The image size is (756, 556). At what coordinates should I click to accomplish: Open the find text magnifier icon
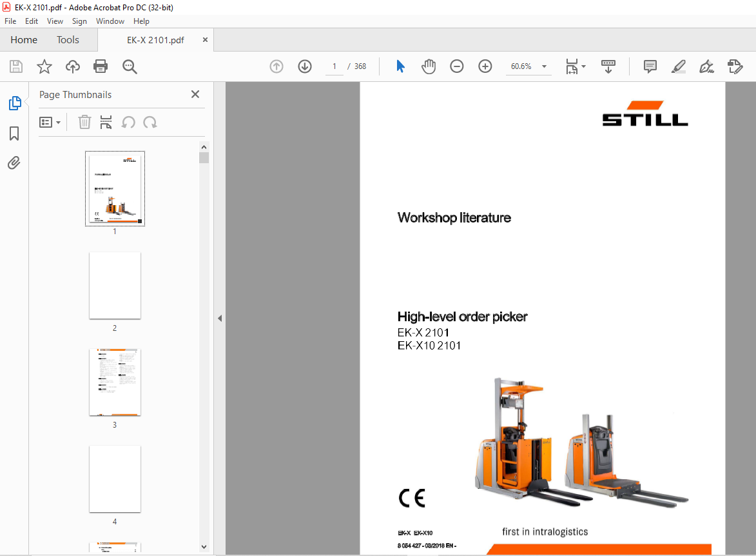(x=130, y=66)
